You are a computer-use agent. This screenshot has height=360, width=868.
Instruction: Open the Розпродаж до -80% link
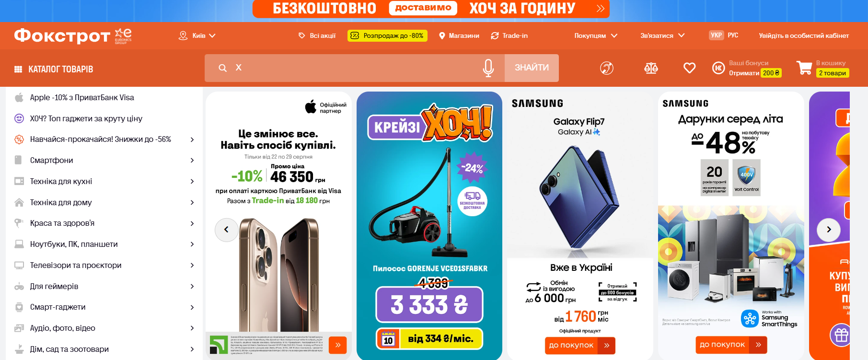click(x=387, y=35)
